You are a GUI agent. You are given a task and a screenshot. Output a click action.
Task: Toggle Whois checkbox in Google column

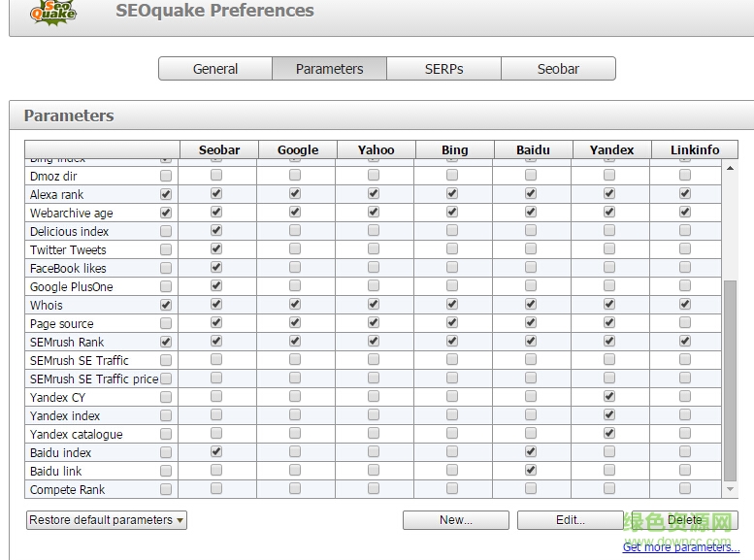pos(295,305)
